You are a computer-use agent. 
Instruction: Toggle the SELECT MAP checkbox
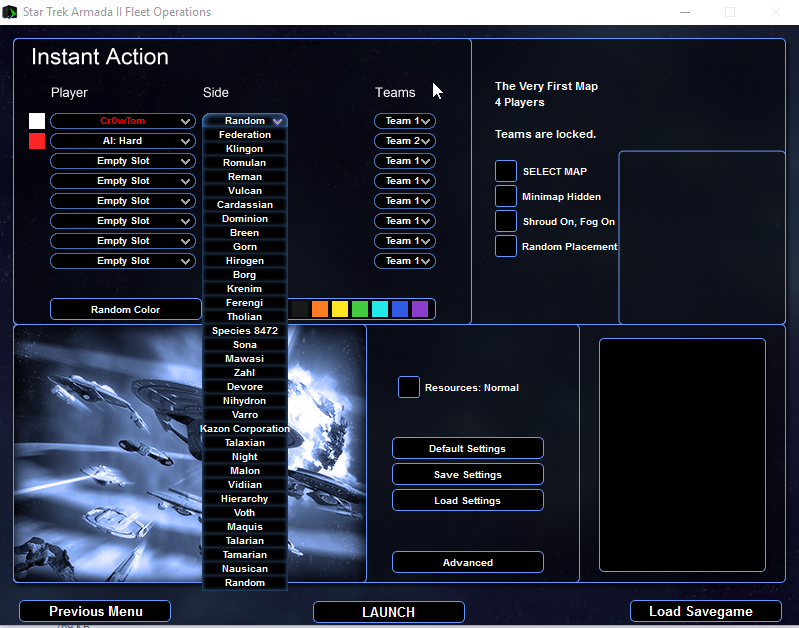click(x=505, y=171)
